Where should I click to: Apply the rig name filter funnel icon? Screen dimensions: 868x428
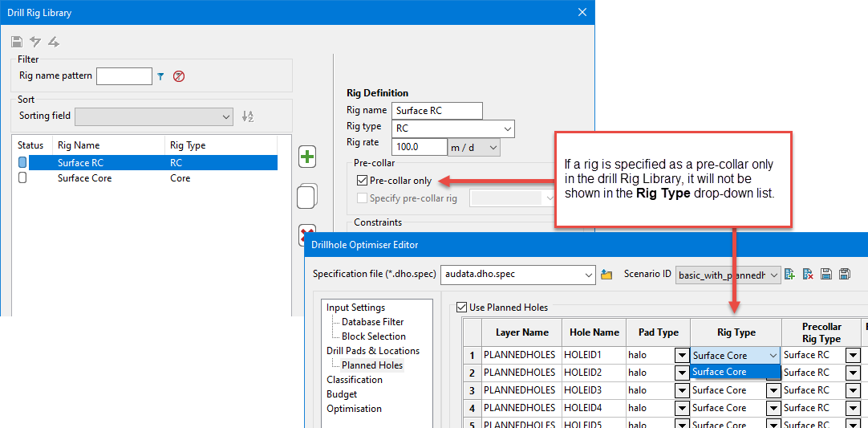[x=160, y=76]
